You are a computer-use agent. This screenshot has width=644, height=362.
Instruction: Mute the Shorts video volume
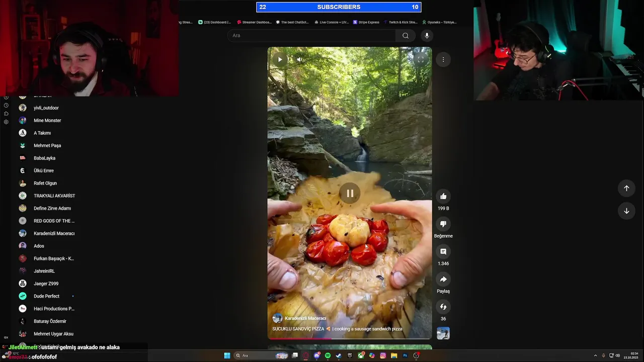(299, 59)
